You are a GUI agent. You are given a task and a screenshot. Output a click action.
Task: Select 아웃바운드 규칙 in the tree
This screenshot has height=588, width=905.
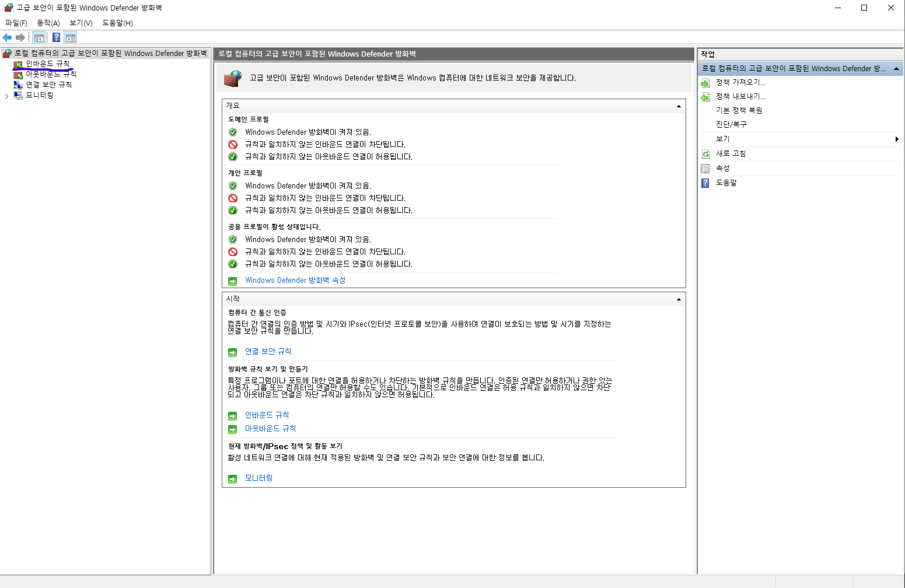(51, 75)
